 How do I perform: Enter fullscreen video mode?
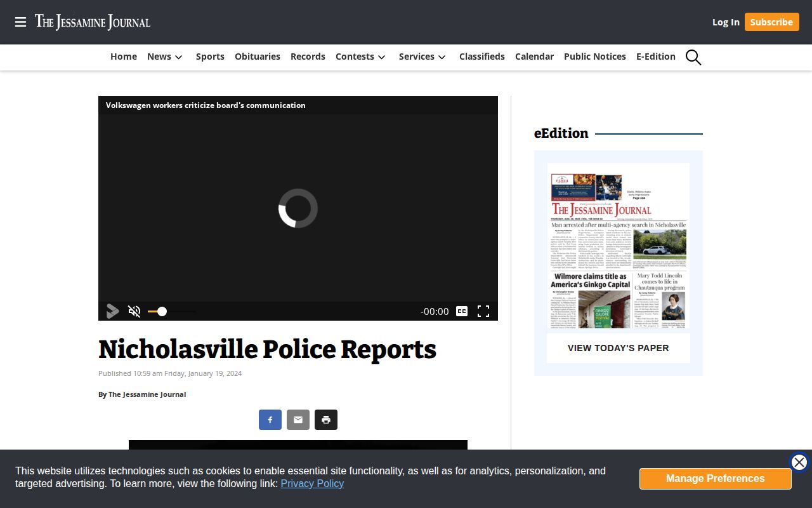pyautogui.click(x=483, y=311)
